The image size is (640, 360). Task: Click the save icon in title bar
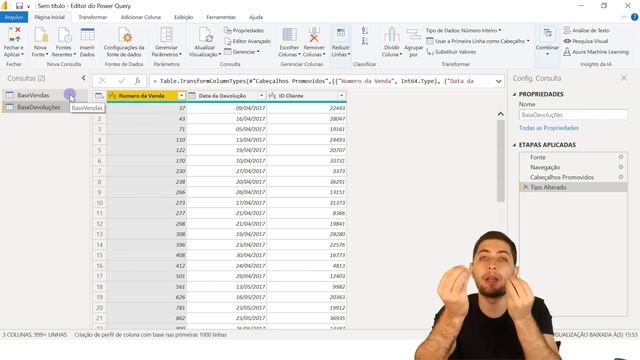(19, 6)
